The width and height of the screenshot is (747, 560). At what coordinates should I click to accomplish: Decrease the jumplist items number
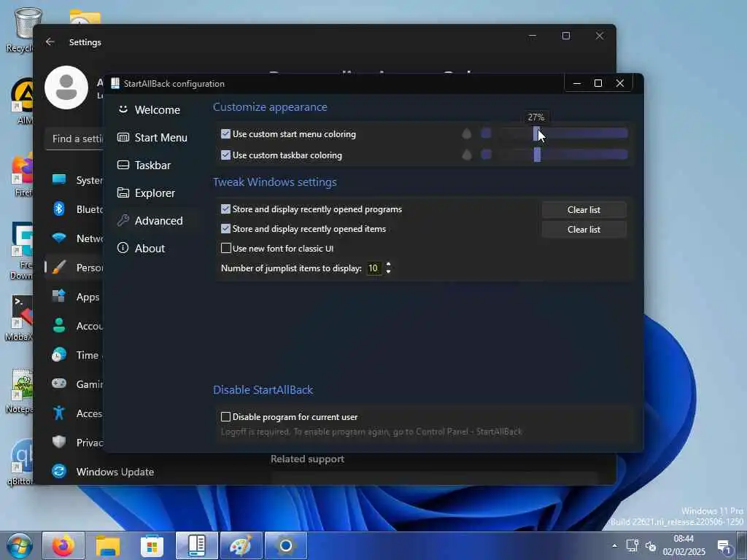[388, 271]
